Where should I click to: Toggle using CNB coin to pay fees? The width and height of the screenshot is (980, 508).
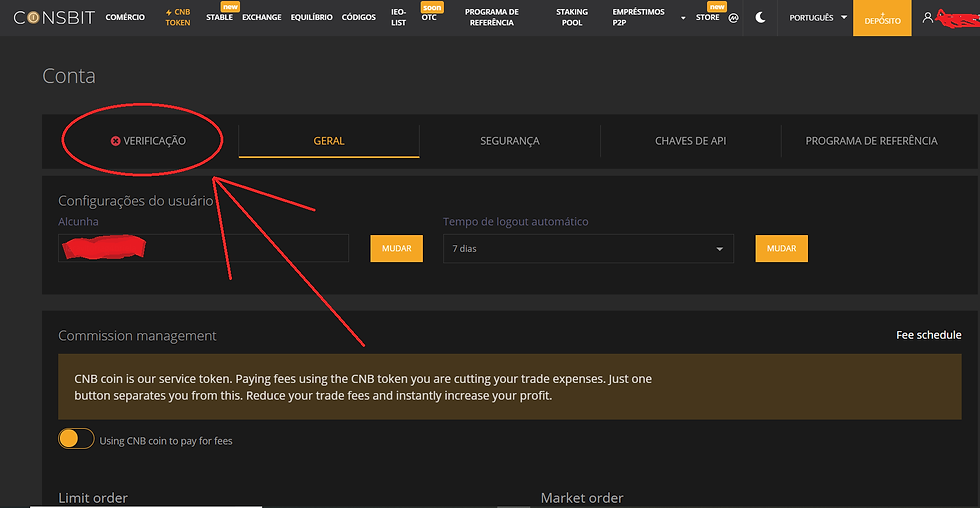76,439
